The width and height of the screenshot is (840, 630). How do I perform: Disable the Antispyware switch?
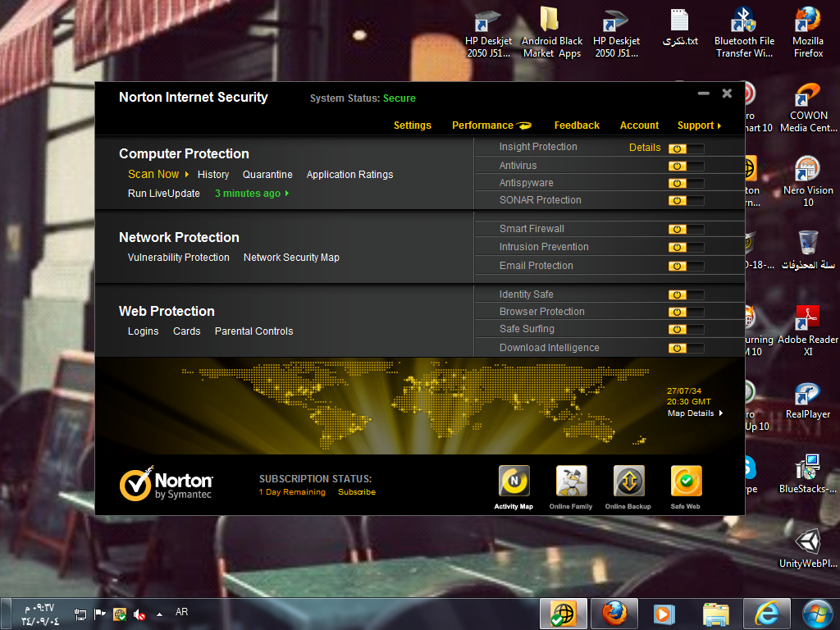[687, 183]
